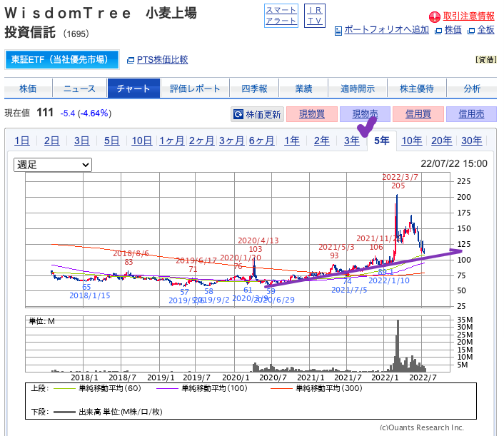
Task: Click the 株価更新 button label
Action: (x=263, y=114)
